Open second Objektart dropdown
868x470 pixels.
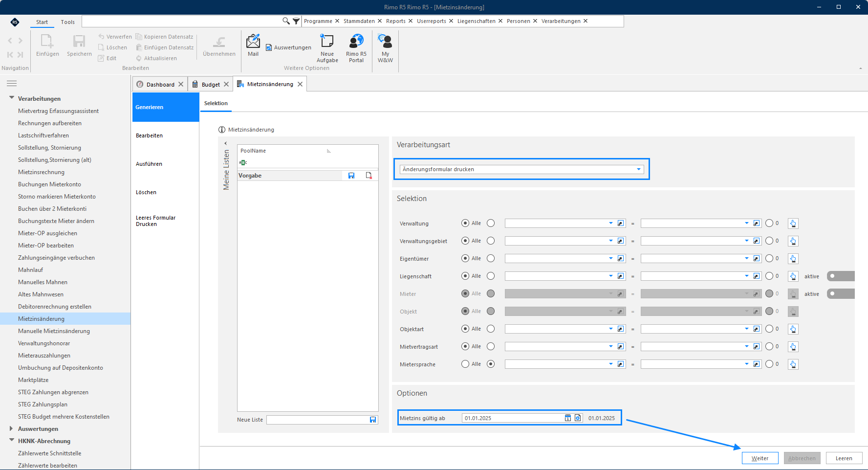(746, 329)
